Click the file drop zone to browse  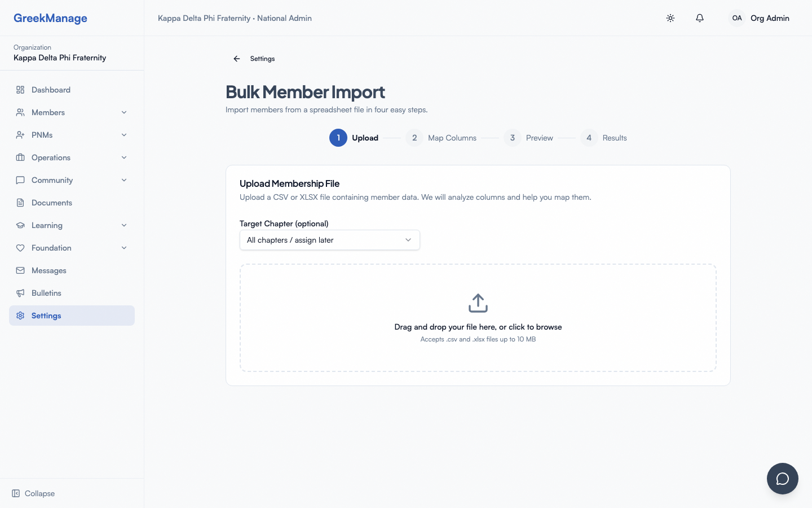pyautogui.click(x=478, y=318)
